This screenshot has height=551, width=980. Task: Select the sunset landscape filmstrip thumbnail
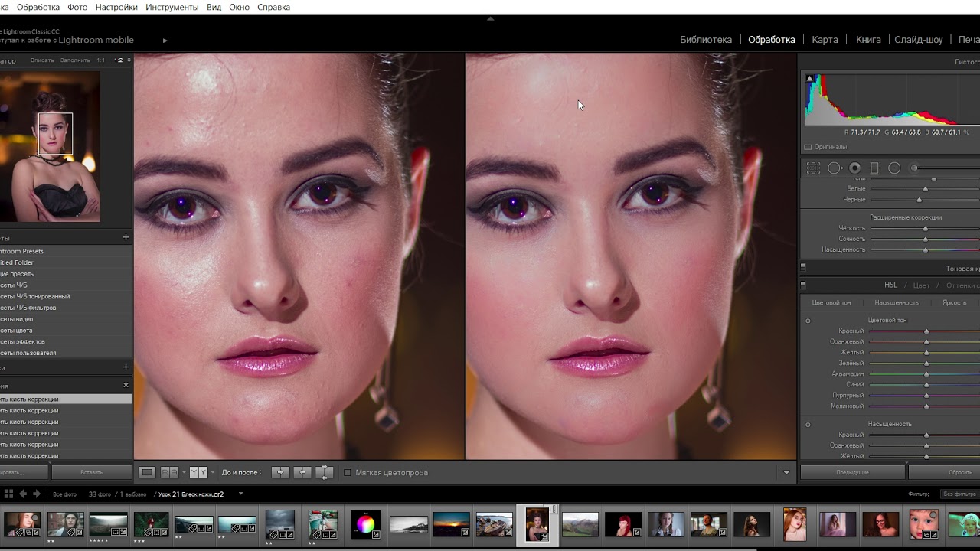pyautogui.click(x=451, y=524)
